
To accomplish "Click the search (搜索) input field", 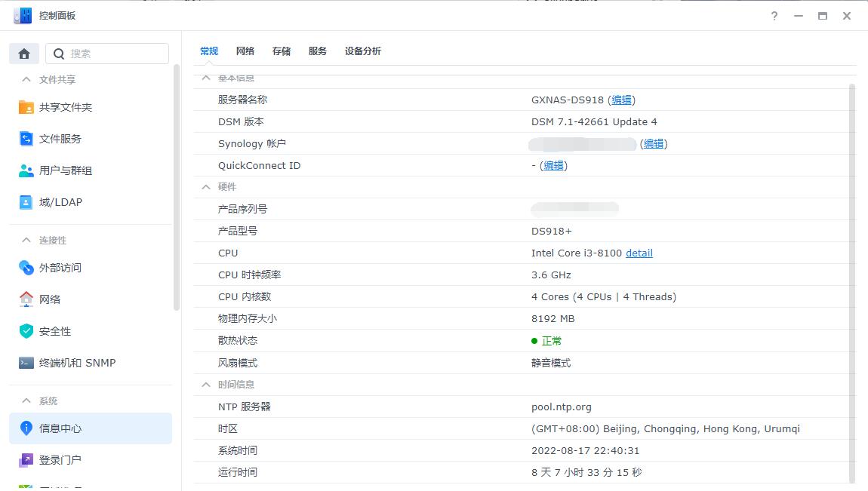I will point(115,54).
